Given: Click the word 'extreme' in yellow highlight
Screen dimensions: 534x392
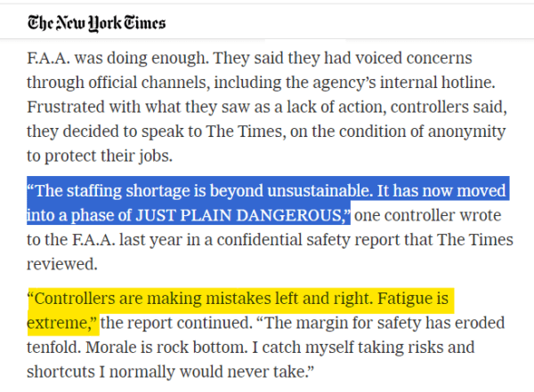Looking at the screenshot, I should [57, 323].
